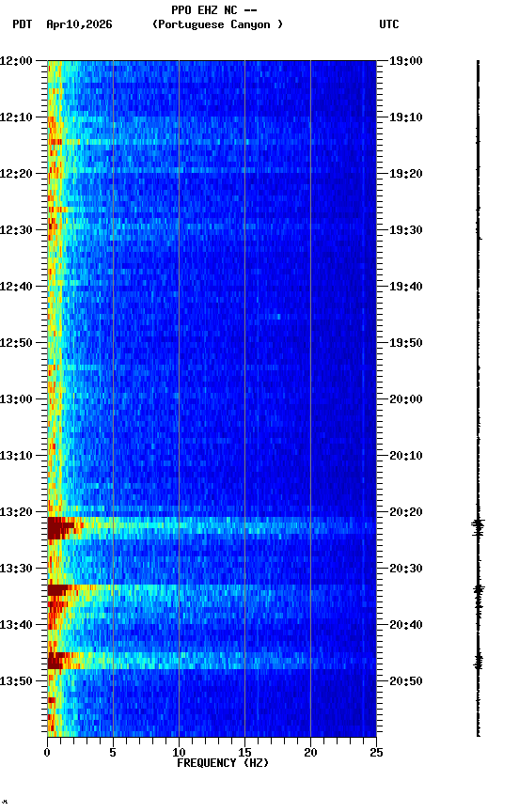Click the dark red seismic event at 13:33
This screenshot has height=812, width=519.
57,590
